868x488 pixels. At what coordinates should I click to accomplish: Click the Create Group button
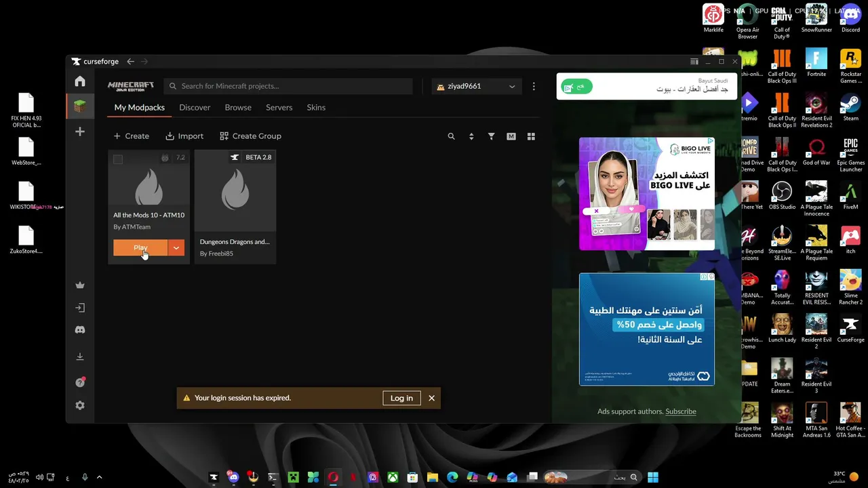click(x=251, y=136)
